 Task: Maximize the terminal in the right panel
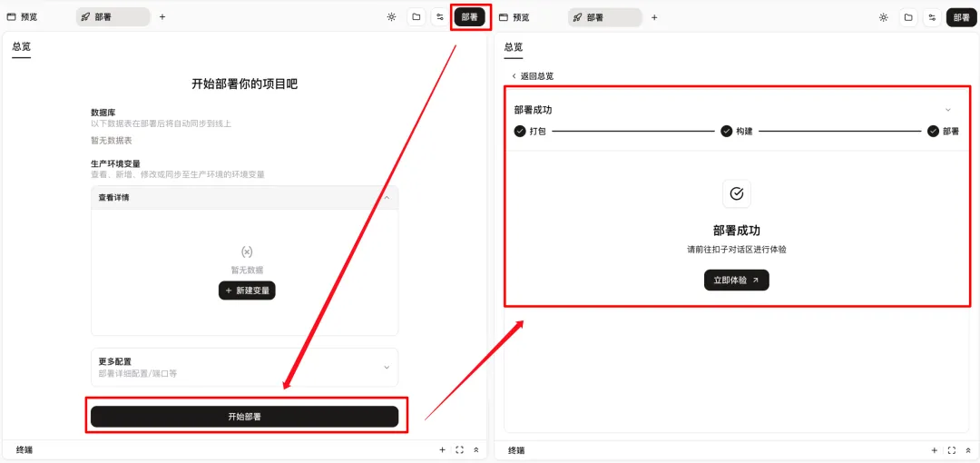pos(952,450)
